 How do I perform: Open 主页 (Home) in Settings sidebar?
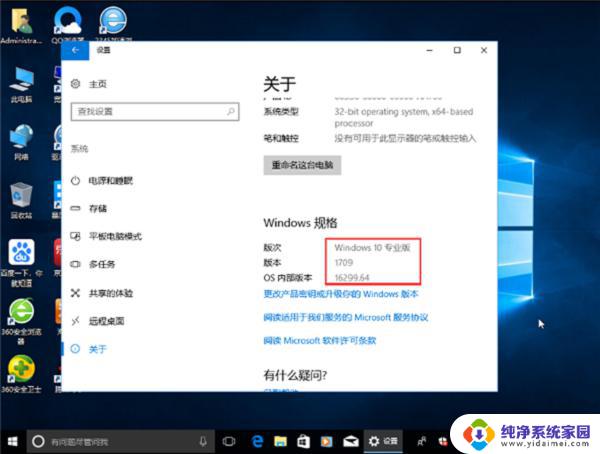(97, 84)
